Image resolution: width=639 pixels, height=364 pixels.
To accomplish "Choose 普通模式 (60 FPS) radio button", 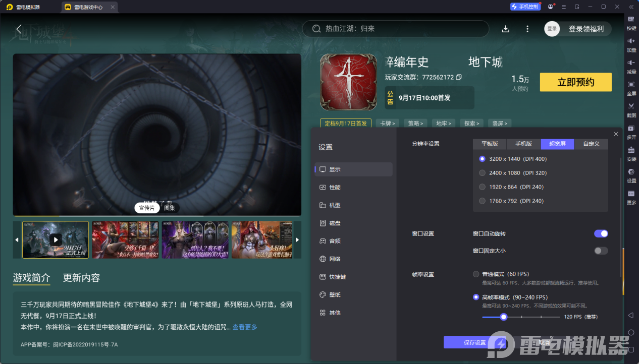I will point(476,274).
